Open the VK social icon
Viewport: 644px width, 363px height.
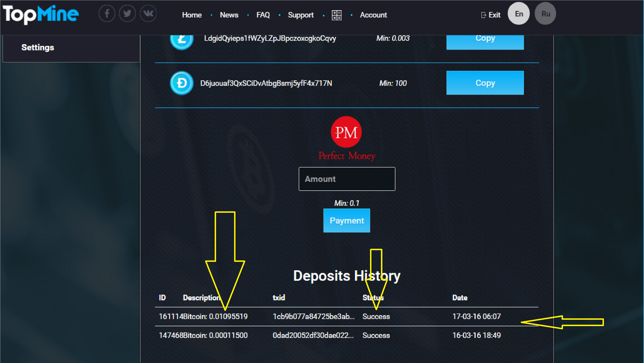click(148, 13)
